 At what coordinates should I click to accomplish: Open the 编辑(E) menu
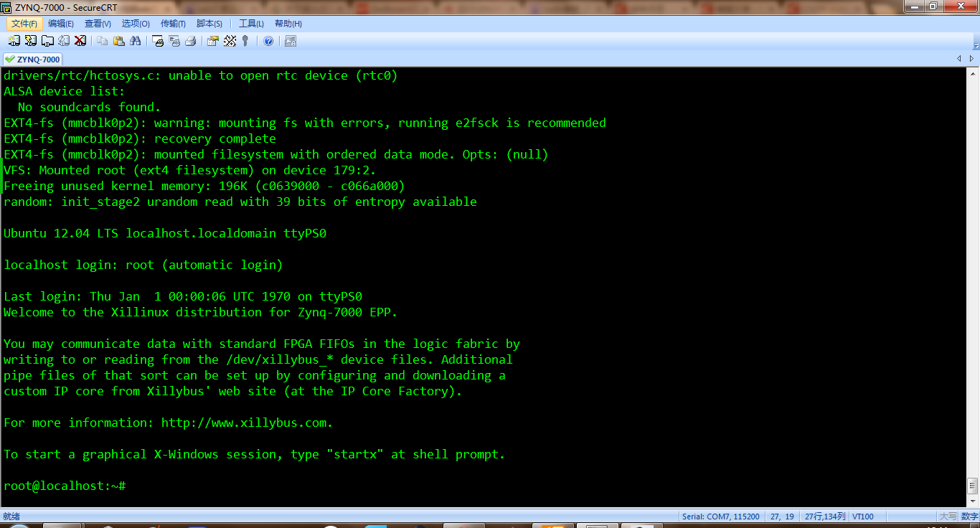coord(61,24)
